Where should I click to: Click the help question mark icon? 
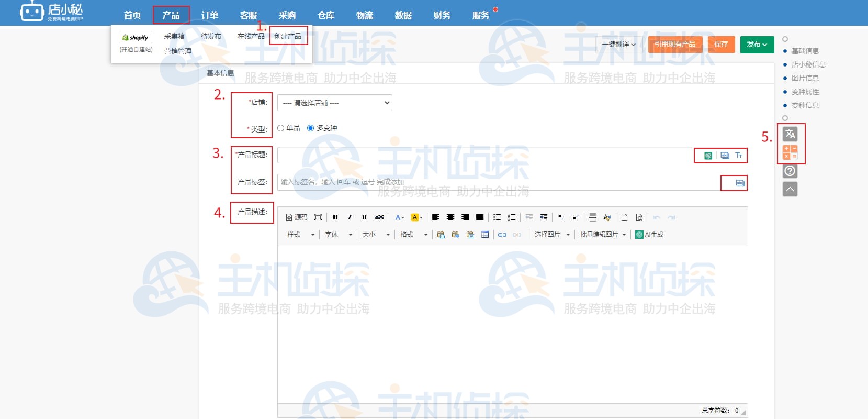[790, 171]
